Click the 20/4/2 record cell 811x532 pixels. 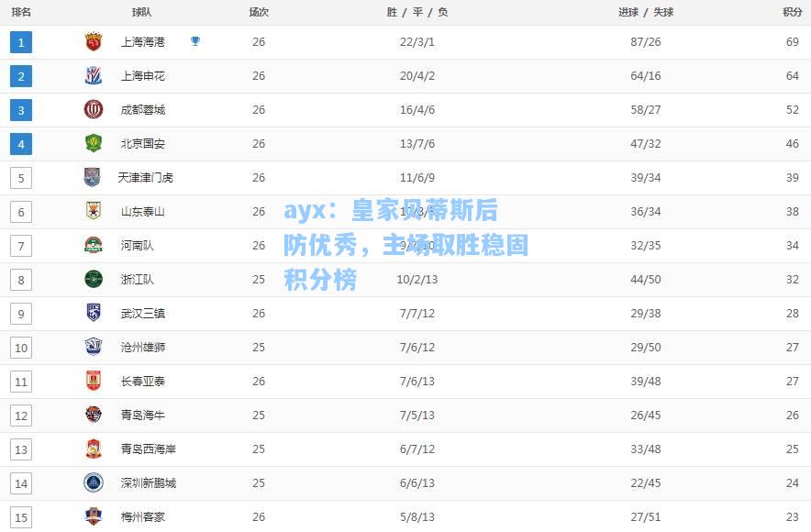[417, 76]
